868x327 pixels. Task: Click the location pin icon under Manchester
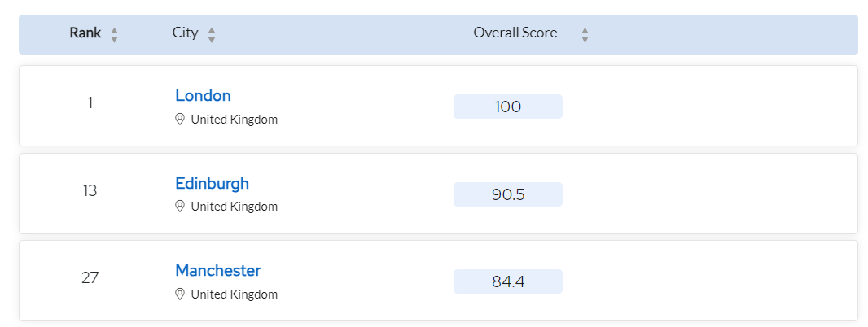click(x=179, y=294)
